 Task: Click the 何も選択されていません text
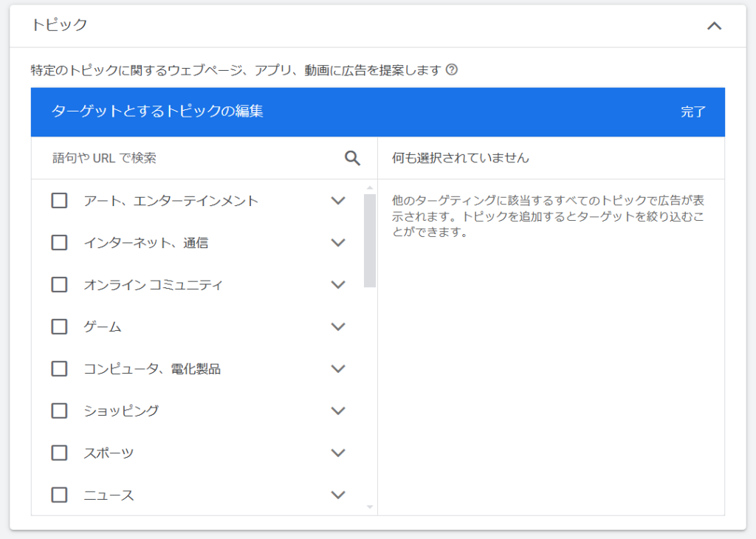(461, 158)
